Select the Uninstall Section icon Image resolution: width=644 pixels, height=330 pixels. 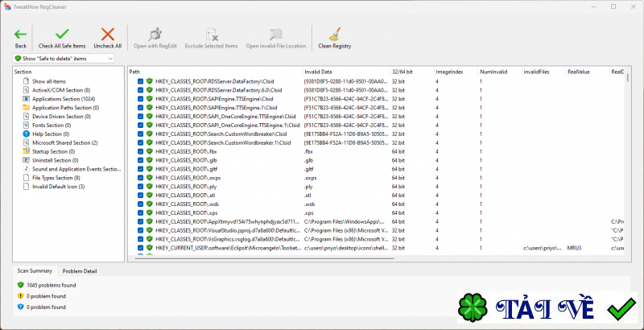(27, 160)
